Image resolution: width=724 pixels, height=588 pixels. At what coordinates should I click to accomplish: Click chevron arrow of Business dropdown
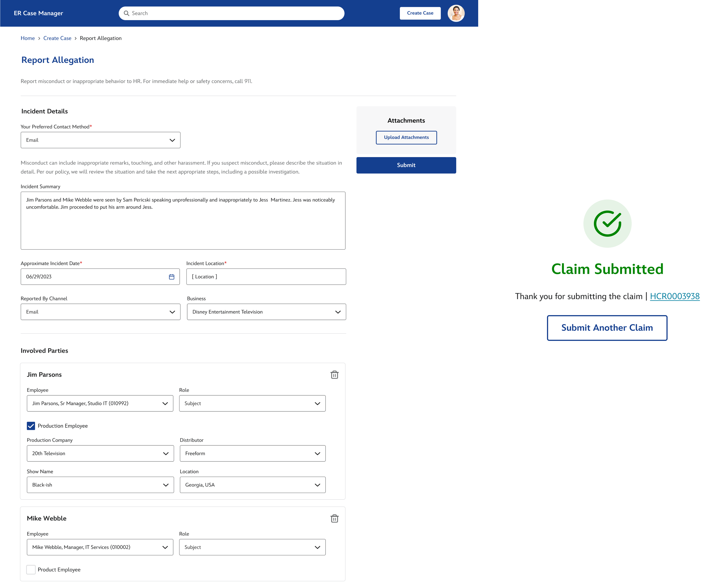pos(338,312)
